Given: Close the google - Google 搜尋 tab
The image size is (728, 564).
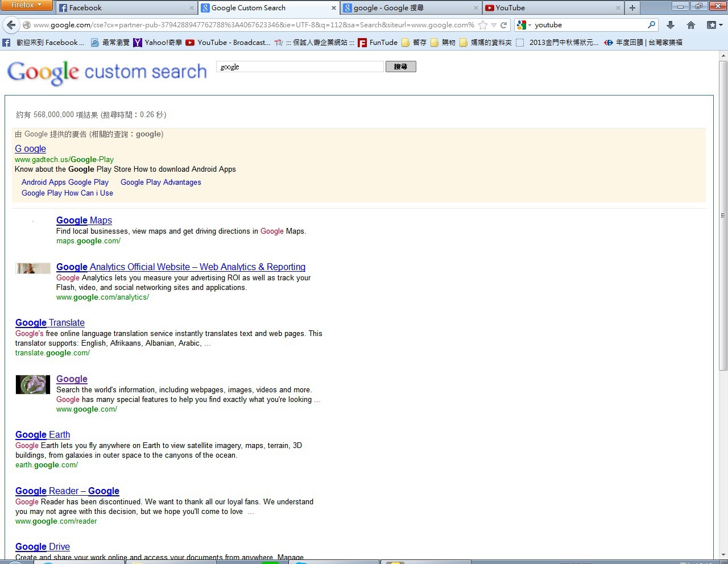Looking at the screenshot, I should (x=476, y=8).
